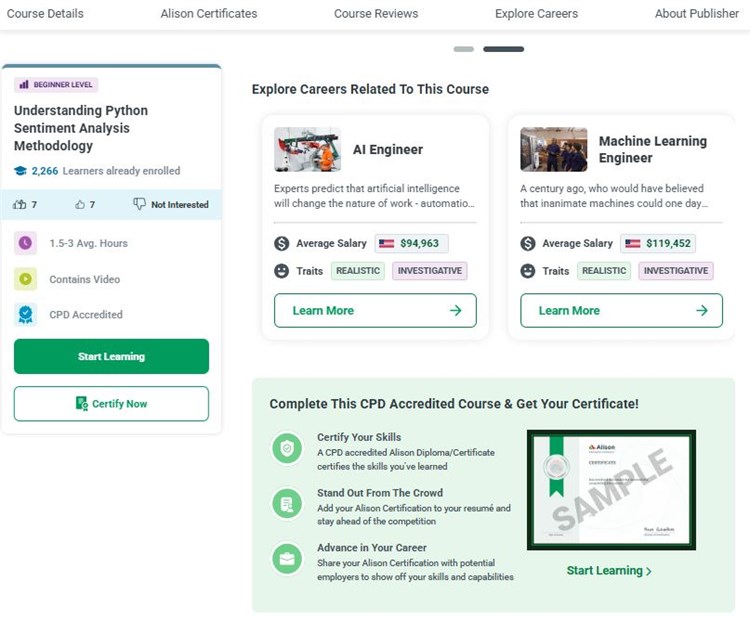Viewport: 750px width, 621px height.
Task: Click dollar salary icon on AI Engineer card
Action: (x=282, y=244)
